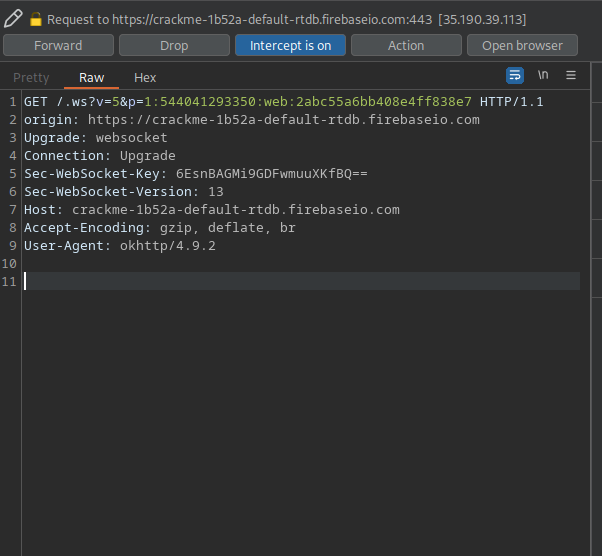The width and height of the screenshot is (602, 556).
Task: Click the User-Agent okhttp header line
Action: (120, 246)
